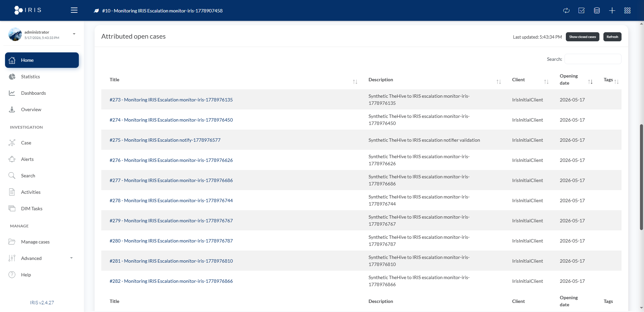The height and width of the screenshot is (312, 644).
Task: Open case #275 notify-1778976577
Action: click(165, 140)
